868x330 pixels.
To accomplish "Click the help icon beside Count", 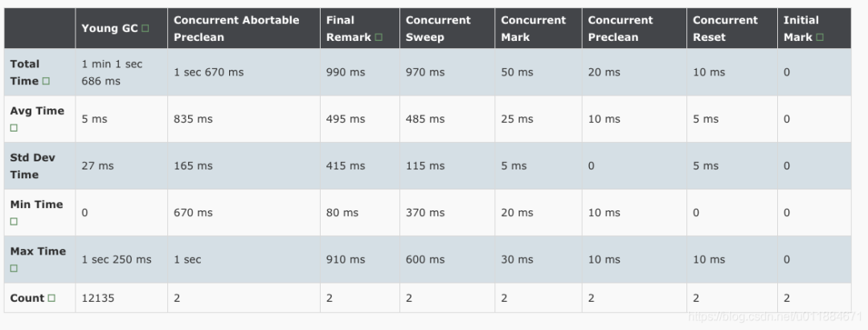I will click(51, 298).
